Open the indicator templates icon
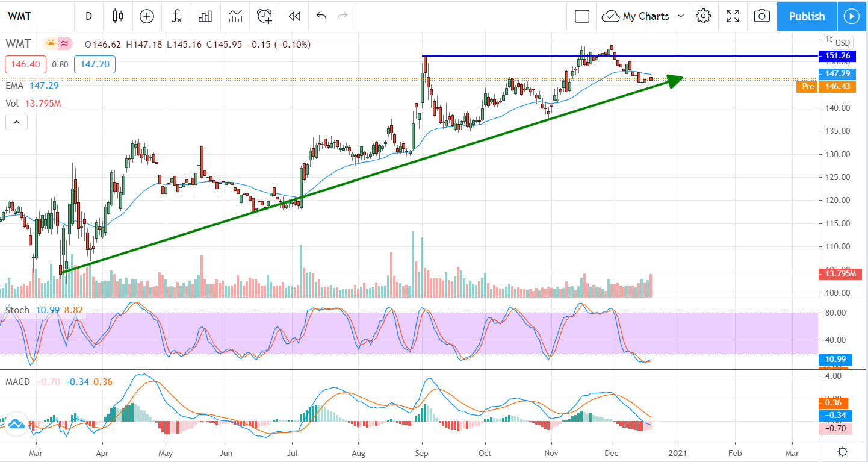 (235, 16)
